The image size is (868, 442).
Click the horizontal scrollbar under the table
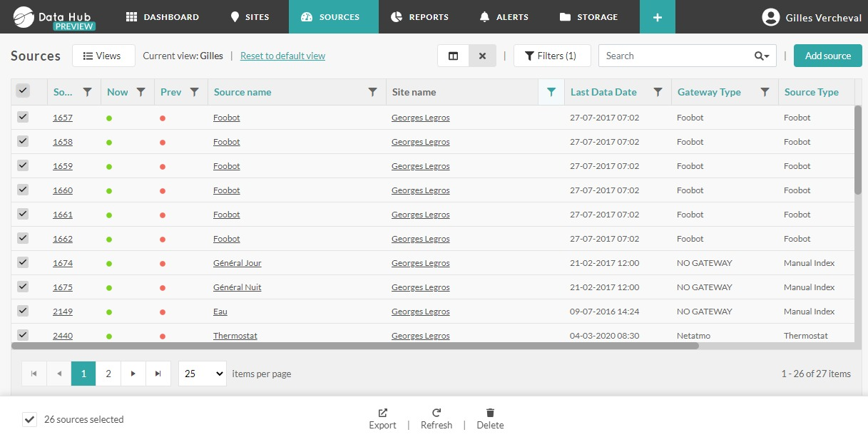click(x=355, y=346)
